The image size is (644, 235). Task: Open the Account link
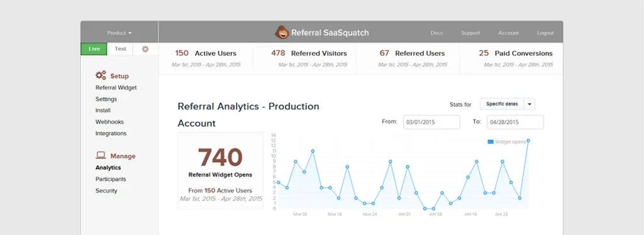click(508, 33)
